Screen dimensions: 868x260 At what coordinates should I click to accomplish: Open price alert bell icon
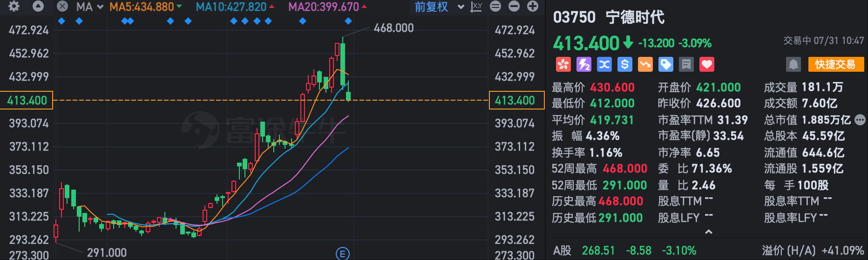[x=793, y=64]
